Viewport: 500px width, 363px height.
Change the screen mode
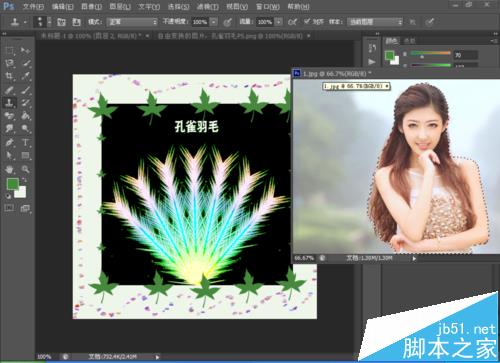pos(25,209)
